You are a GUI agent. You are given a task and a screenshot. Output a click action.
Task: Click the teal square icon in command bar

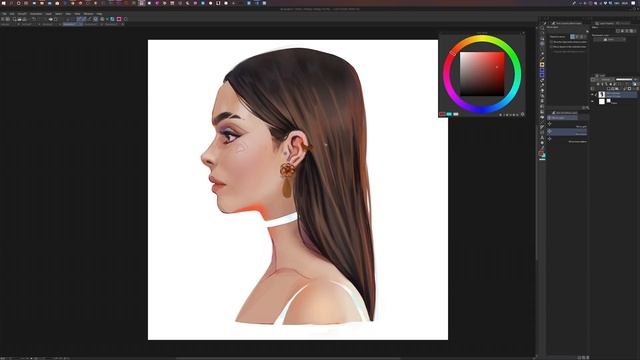pyautogui.click(x=112, y=19)
